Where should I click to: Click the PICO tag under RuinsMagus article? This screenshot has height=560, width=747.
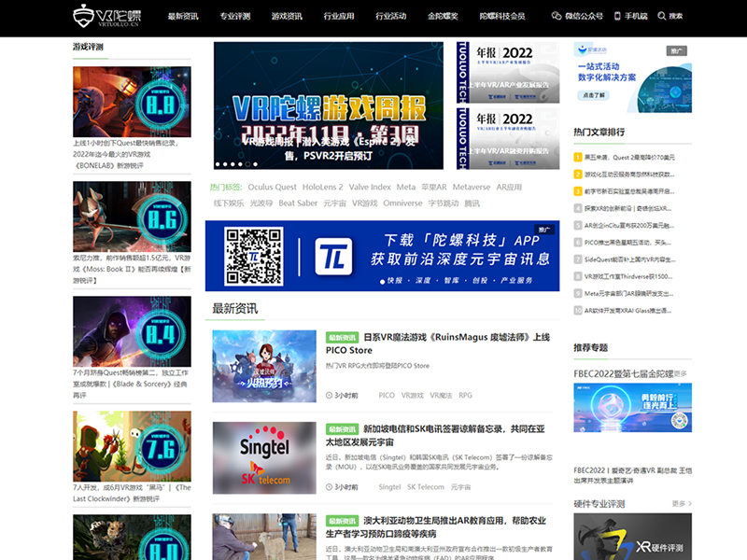(387, 395)
